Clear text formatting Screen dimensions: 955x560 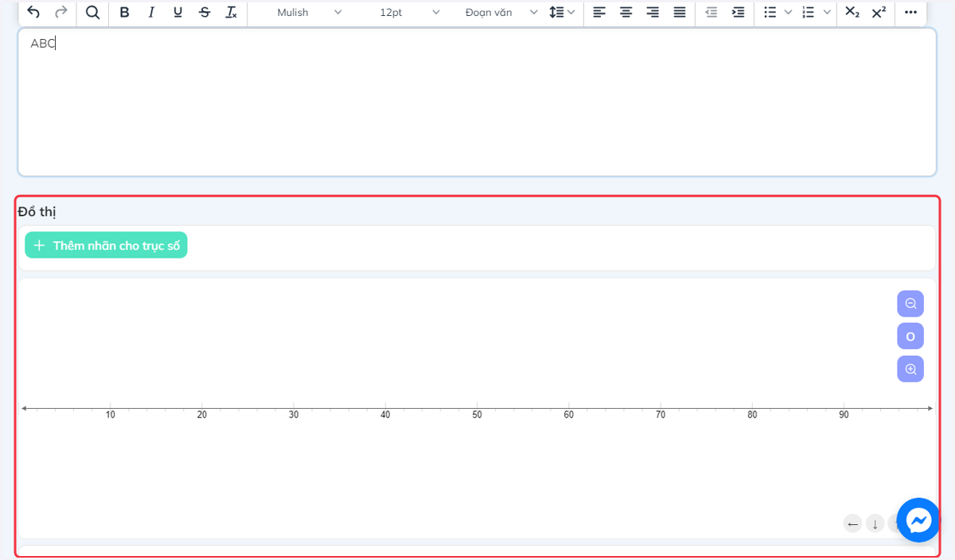click(231, 12)
